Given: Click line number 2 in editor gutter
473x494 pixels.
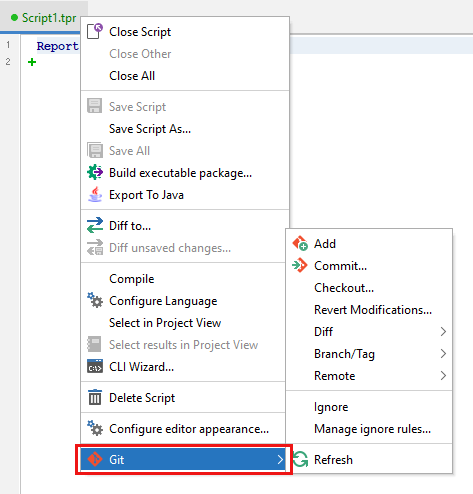Looking at the screenshot, I should tap(8, 62).
